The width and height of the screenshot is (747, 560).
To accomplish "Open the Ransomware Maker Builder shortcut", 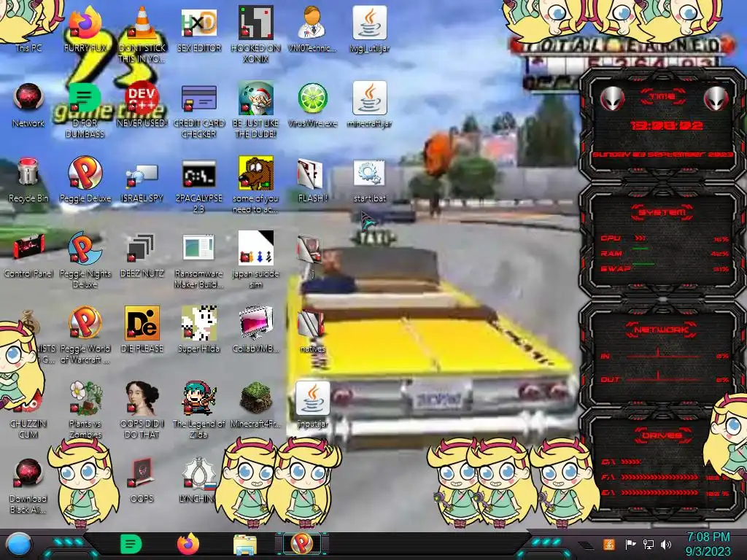I will pos(198,261).
